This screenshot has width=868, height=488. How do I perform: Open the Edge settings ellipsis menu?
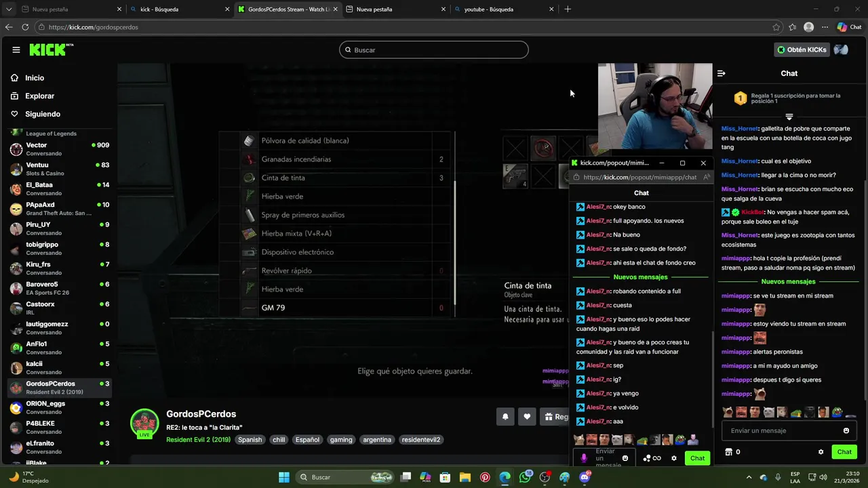[x=825, y=27]
